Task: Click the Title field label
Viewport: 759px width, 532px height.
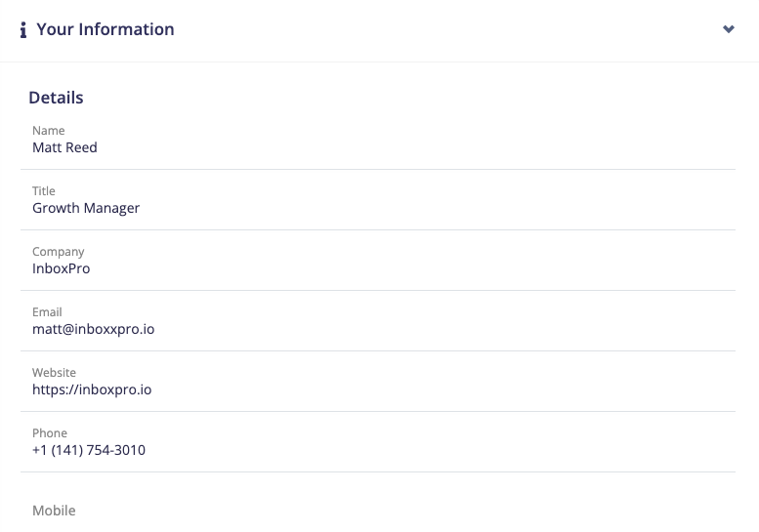Action: pos(44,191)
